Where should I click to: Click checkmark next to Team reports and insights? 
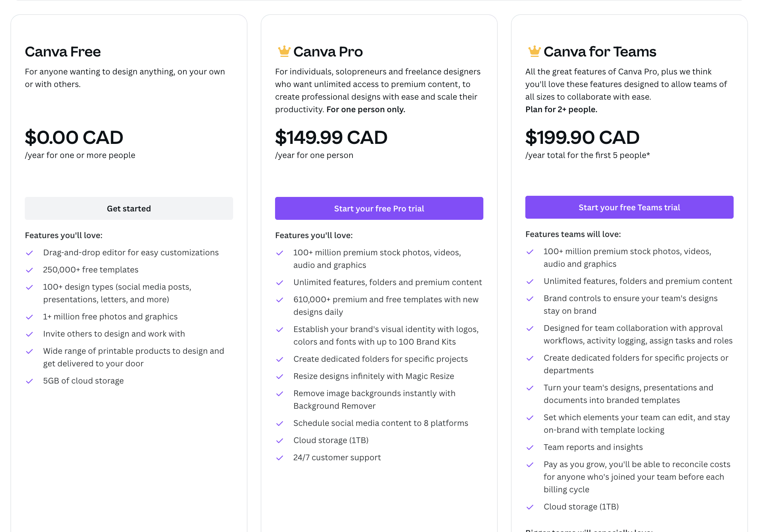click(x=530, y=448)
